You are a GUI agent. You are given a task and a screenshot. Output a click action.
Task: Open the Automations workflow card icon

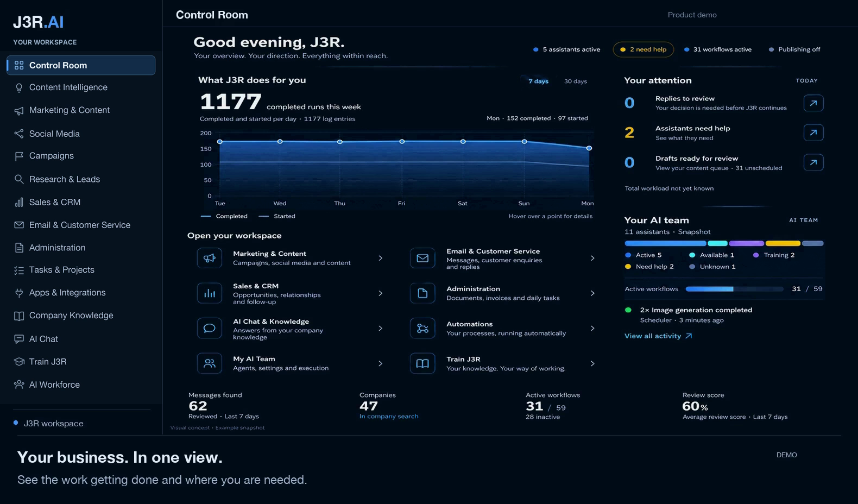[422, 328]
